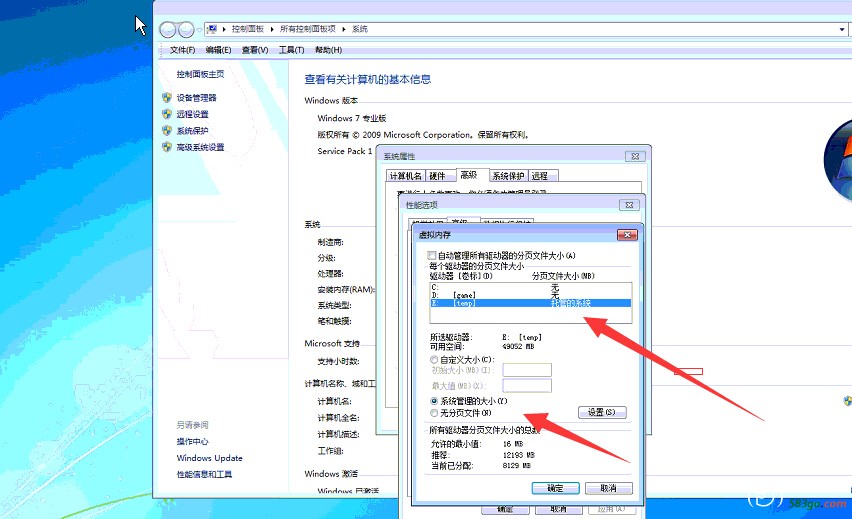The image size is (852, 519).
Task: Open the 文件(F) menu
Action: [x=182, y=50]
